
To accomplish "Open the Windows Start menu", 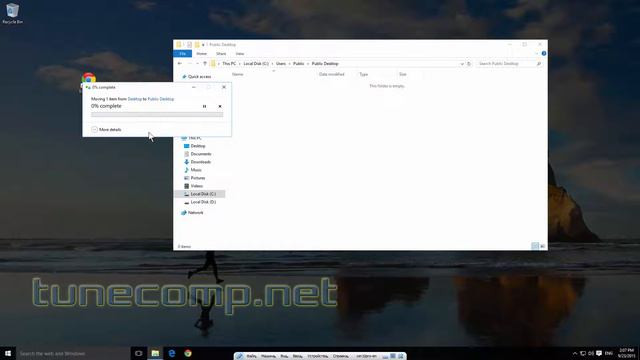I will (x=8, y=353).
